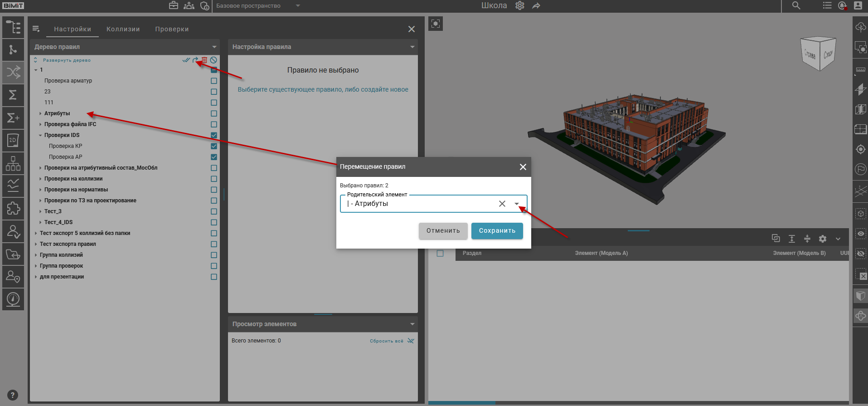This screenshot has height=406, width=868.
Task: Click the move rules arrow icon
Action: [195, 60]
